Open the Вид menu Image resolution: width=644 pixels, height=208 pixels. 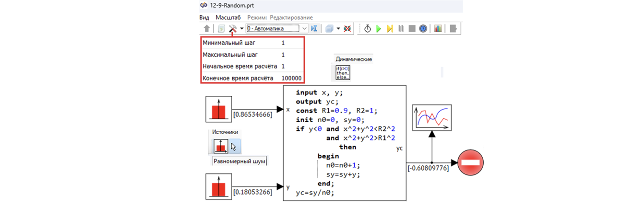pos(205,17)
